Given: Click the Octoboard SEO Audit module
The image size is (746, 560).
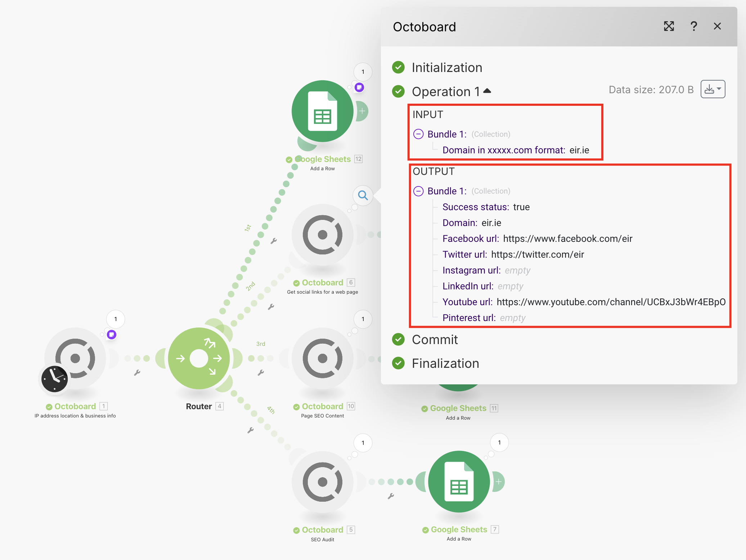Looking at the screenshot, I should click(322, 482).
